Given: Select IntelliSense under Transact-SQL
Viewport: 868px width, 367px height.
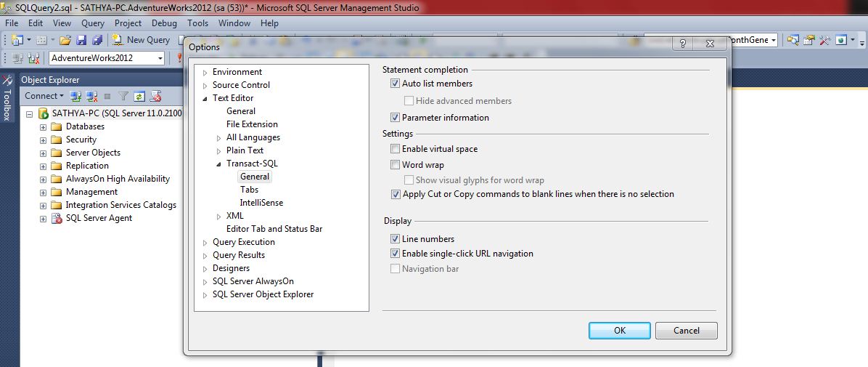Looking at the screenshot, I should [261, 203].
